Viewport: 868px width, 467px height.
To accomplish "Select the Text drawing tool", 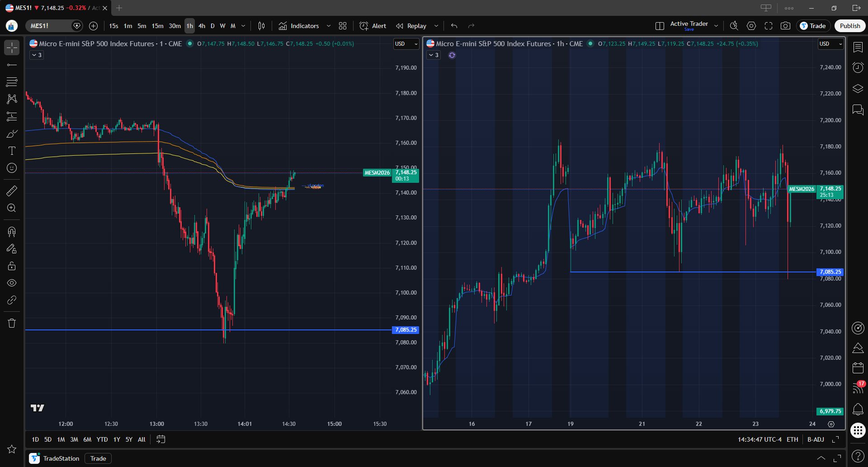I will 12,151.
